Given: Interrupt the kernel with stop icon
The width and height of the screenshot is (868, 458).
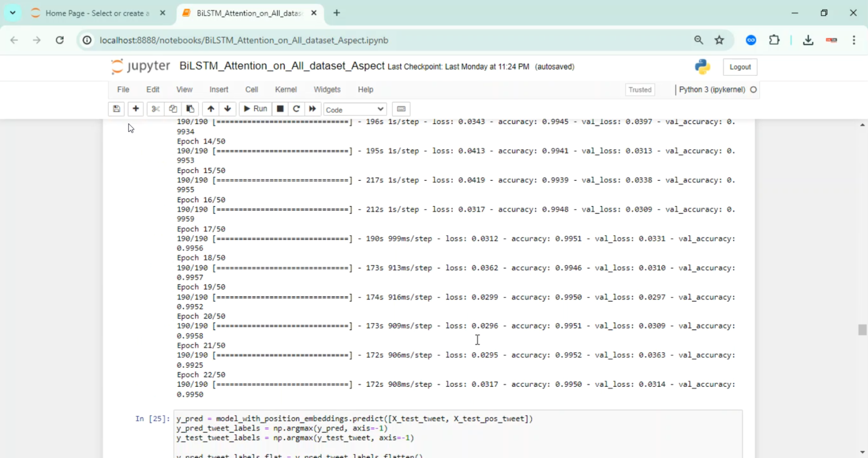Looking at the screenshot, I should click(x=280, y=109).
